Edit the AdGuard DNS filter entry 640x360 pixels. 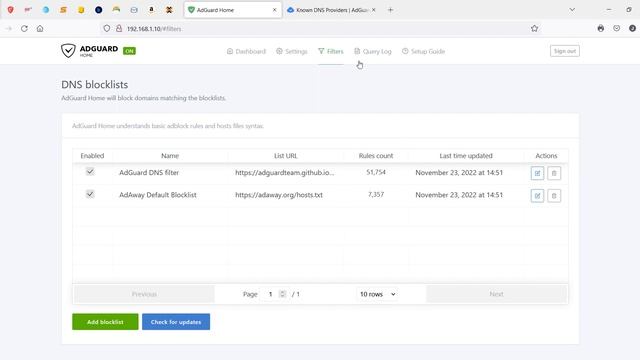point(537,173)
